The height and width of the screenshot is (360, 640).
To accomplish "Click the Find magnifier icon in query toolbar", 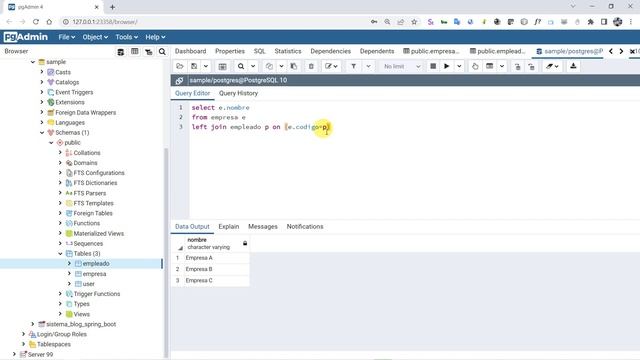I will [x=241, y=66].
